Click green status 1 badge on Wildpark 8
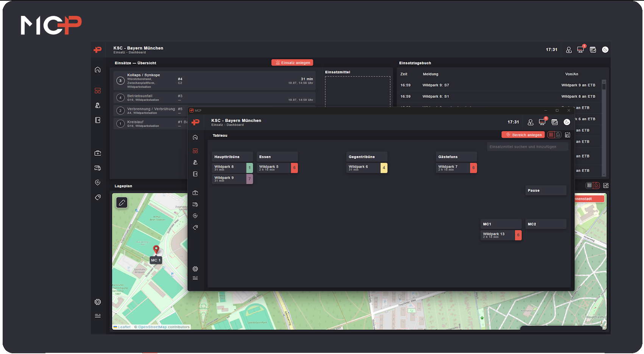644x354 pixels. 249,168
